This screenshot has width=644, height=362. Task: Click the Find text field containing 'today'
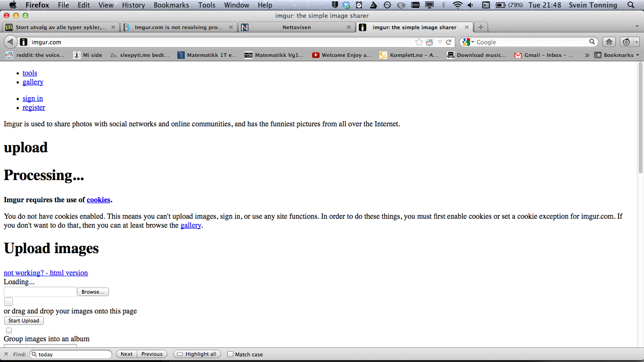click(71, 354)
